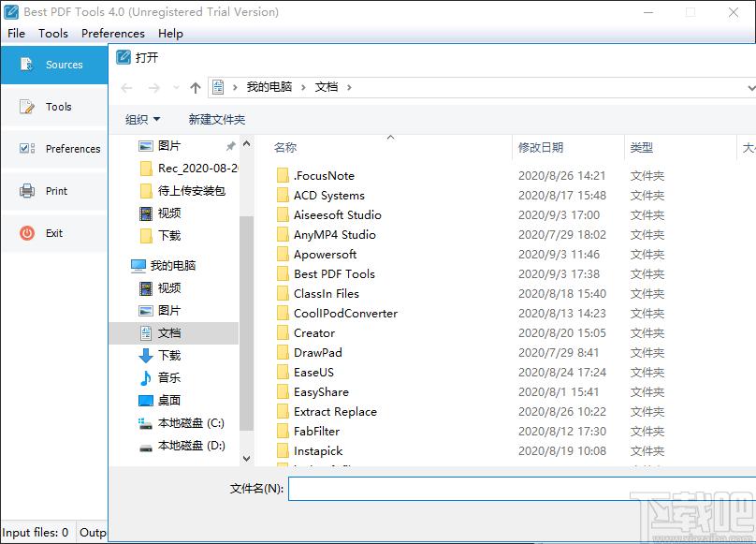Open the Preferences menu

coord(113,34)
